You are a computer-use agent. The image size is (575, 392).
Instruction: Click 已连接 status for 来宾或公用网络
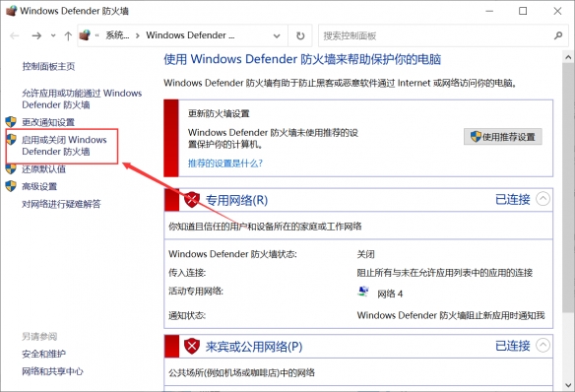click(513, 346)
